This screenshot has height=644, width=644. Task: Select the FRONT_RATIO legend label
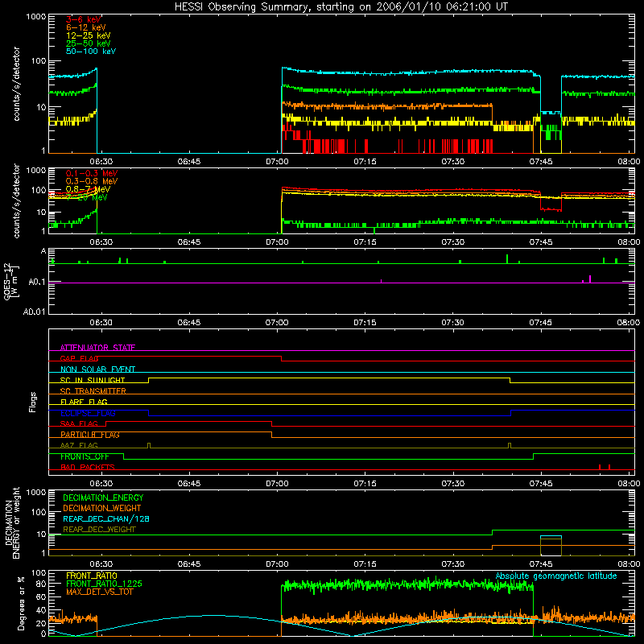pos(92,576)
